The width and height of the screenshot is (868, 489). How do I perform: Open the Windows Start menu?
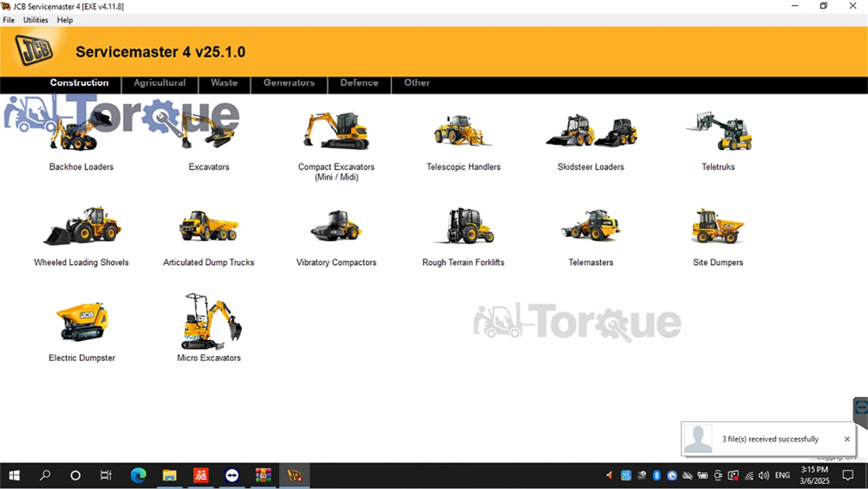coord(14,476)
